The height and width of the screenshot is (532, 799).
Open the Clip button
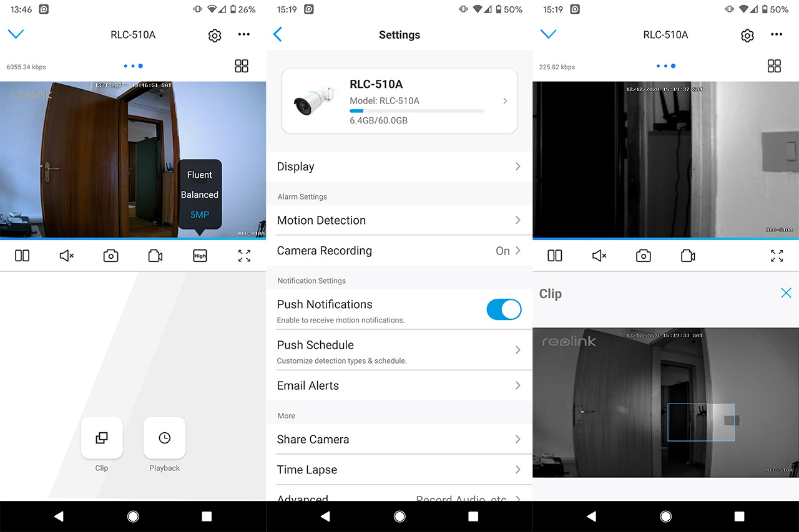[102, 438]
